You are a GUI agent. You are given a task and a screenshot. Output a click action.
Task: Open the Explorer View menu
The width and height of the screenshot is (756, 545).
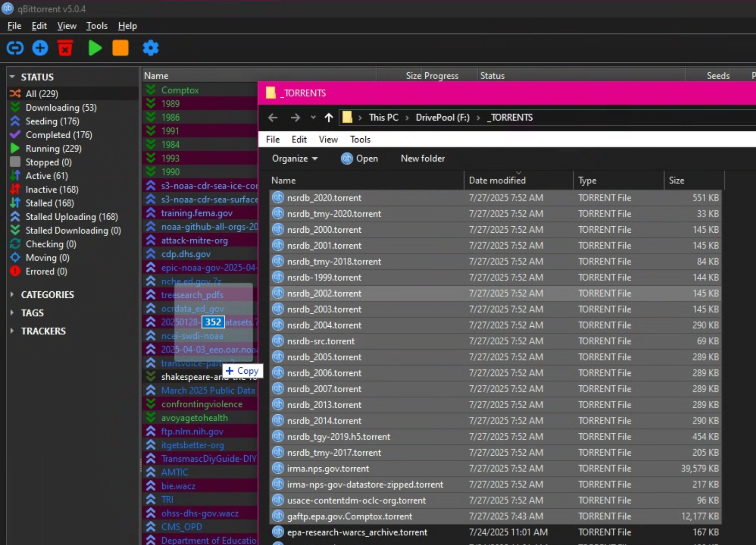pyautogui.click(x=328, y=140)
